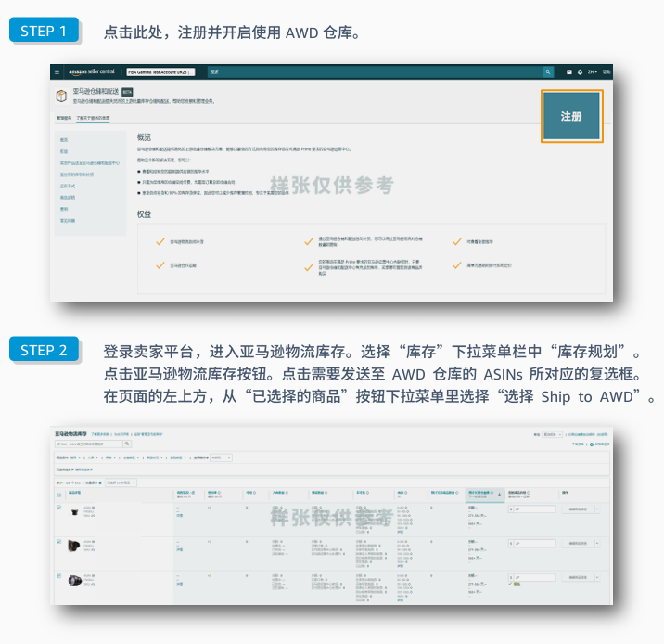This screenshot has height=644, width=664.
Task: Select the underlined second AWD tab
Action: pos(93,118)
